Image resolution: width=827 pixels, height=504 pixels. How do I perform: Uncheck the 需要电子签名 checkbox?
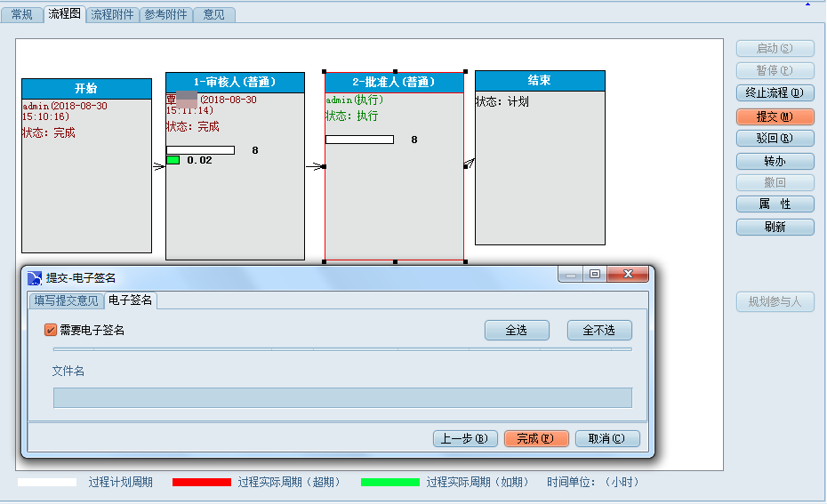coord(51,330)
